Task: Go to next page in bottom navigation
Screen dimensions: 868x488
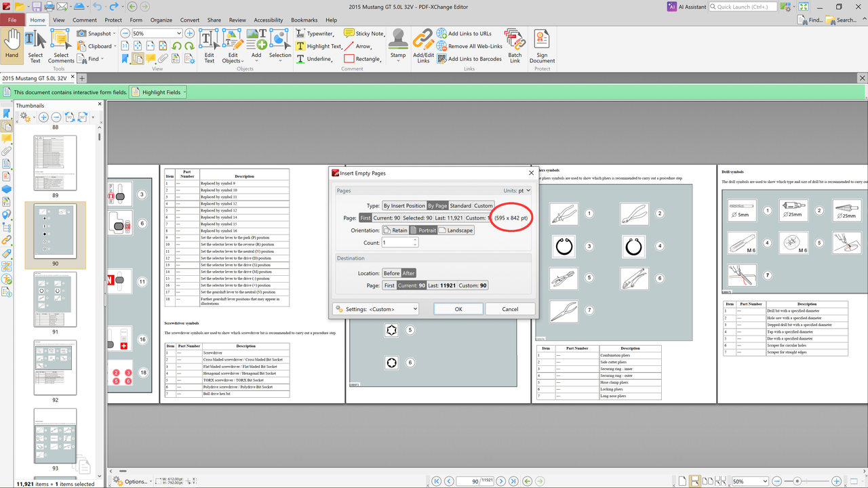Action: (x=501, y=481)
